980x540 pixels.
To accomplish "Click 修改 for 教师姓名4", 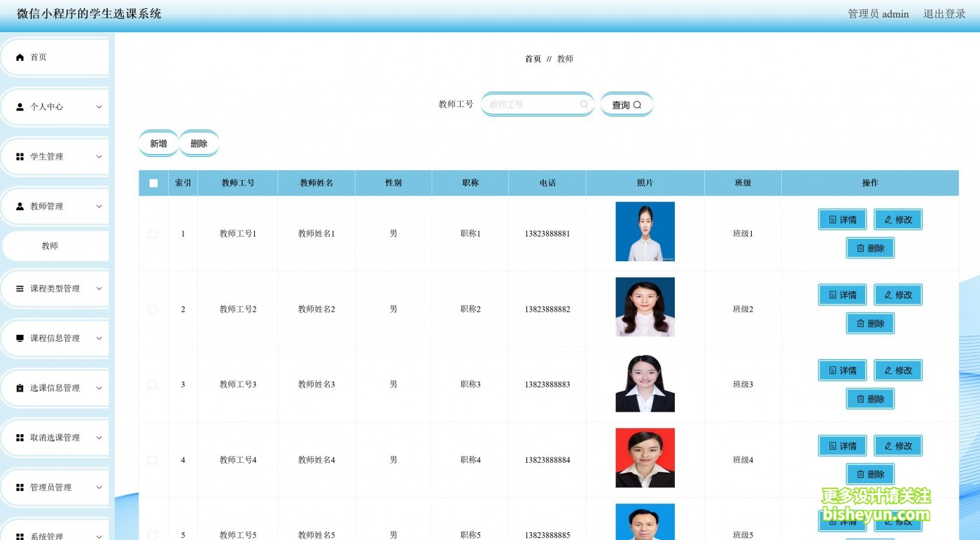I will tap(898, 446).
